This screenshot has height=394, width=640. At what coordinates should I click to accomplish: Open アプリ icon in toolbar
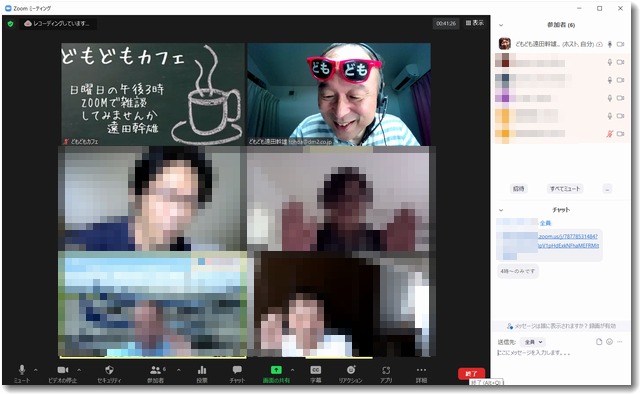click(x=386, y=370)
